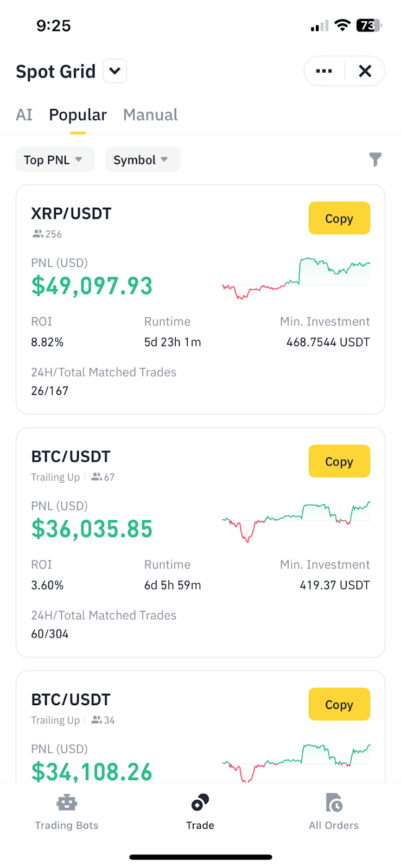Open All Orders from bottom navigation

click(334, 812)
